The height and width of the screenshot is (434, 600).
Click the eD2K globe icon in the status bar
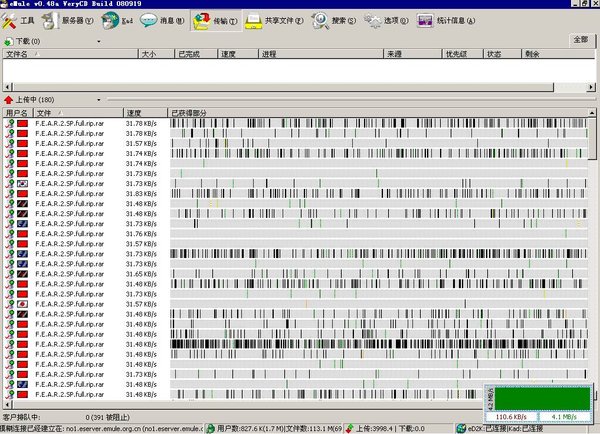[x=461, y=429]
